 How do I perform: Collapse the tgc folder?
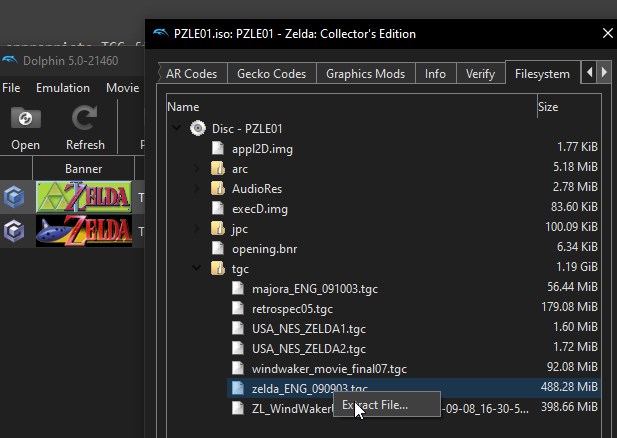(196, 268)
